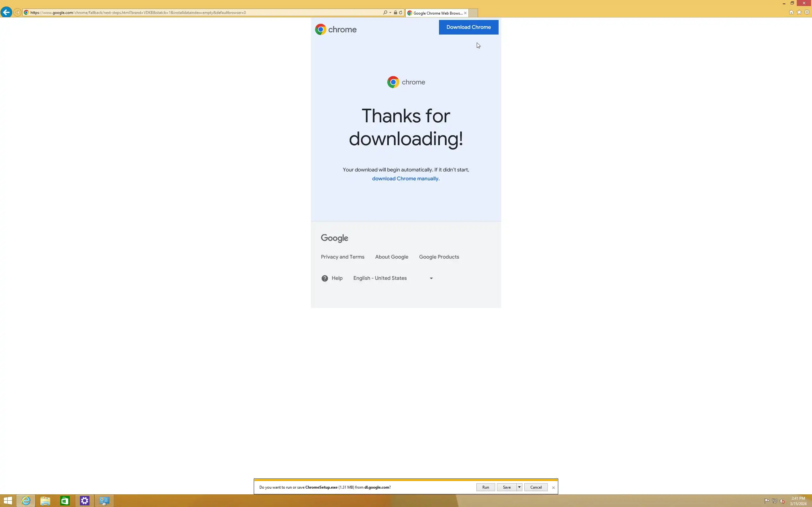Open the IE Tools gear icon
This screenshot has height=507, width=812.
(x=807, y=12)
